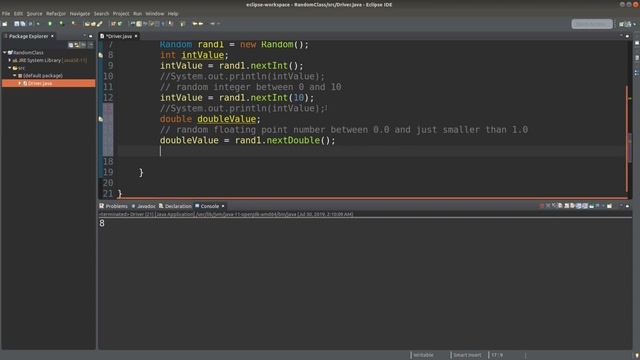Open the Project menu
The width and height of the screenshot is (640, 360).
click(x=121, y=13)
